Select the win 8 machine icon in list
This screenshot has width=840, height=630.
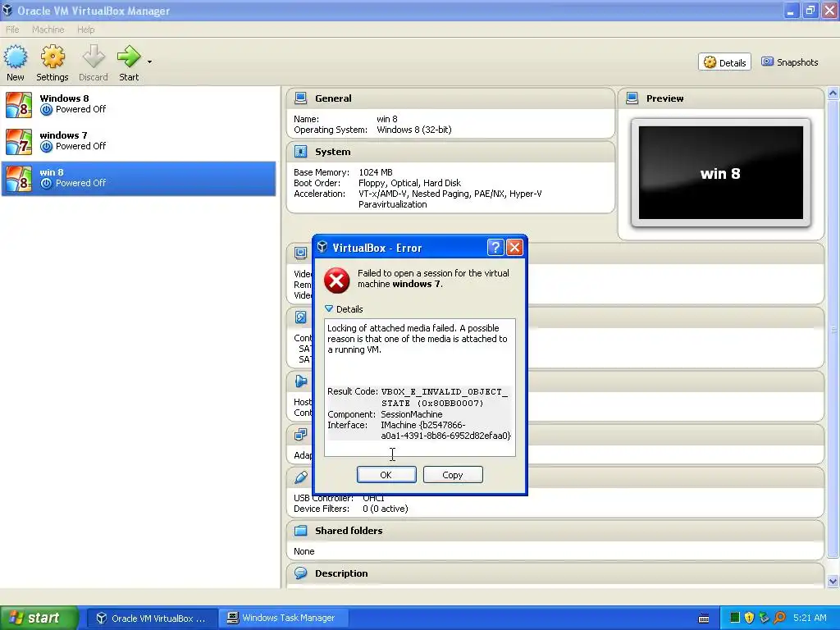click(x=19, y=178)
